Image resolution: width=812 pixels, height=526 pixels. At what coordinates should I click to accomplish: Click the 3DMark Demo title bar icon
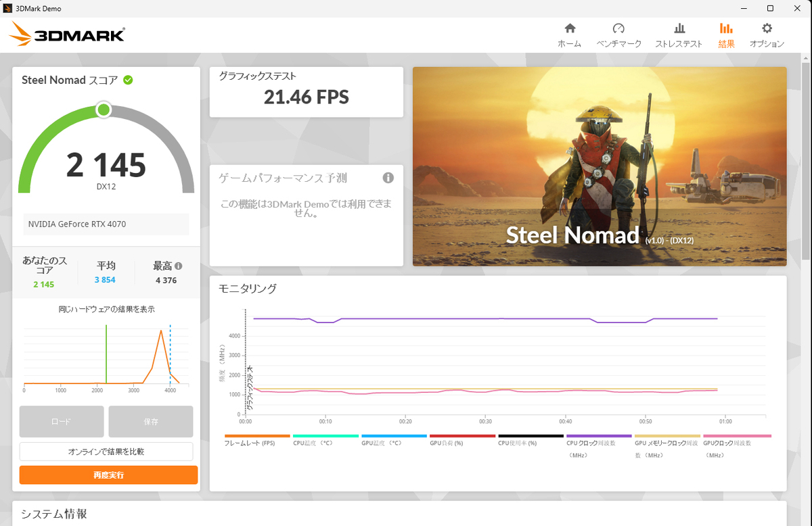tap(7, 8)
